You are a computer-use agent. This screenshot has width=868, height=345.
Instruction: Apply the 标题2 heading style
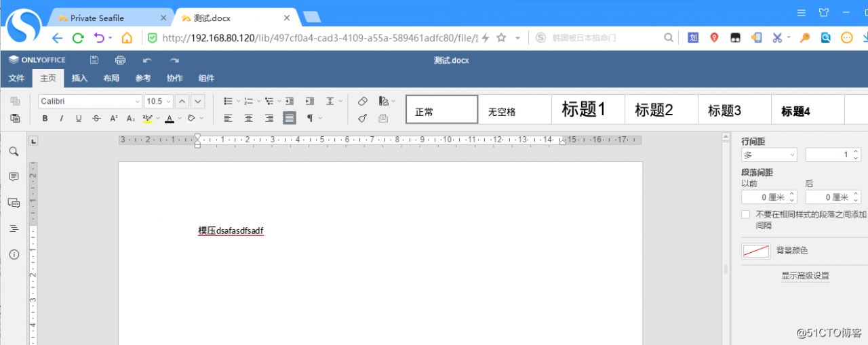(661, 109)
